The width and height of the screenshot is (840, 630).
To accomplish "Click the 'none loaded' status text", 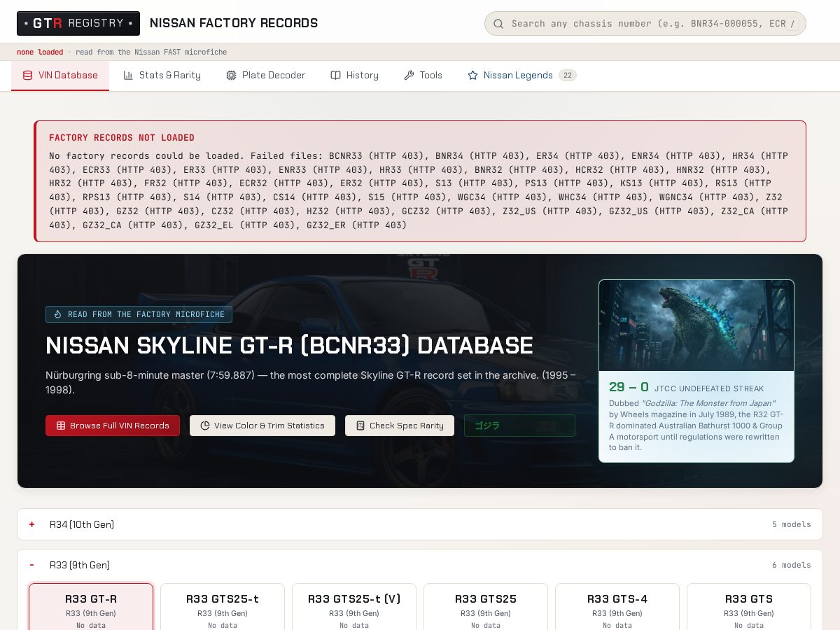I will (x=40, y=52).
